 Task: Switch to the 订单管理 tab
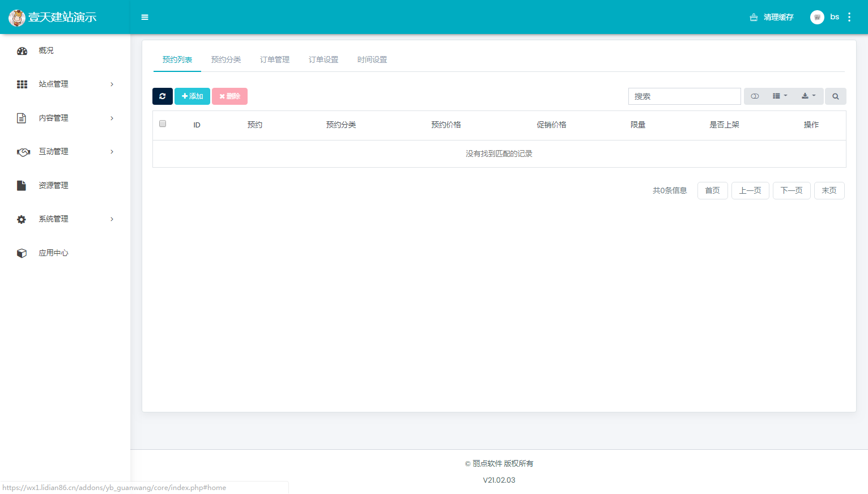point(275,59)
